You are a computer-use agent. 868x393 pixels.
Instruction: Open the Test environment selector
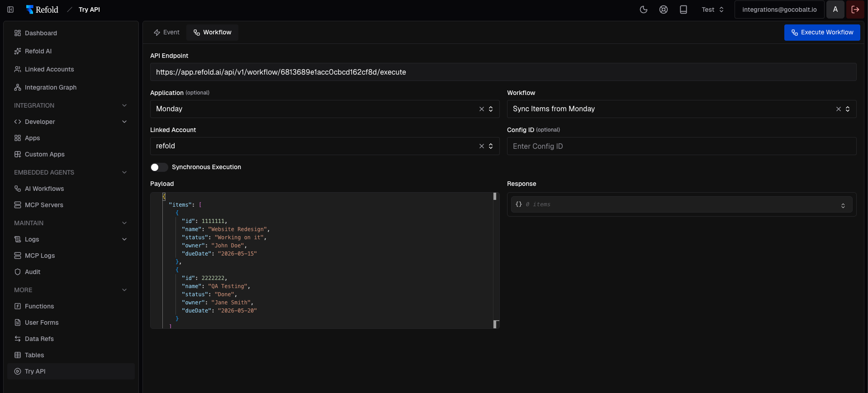click(713, 9)
